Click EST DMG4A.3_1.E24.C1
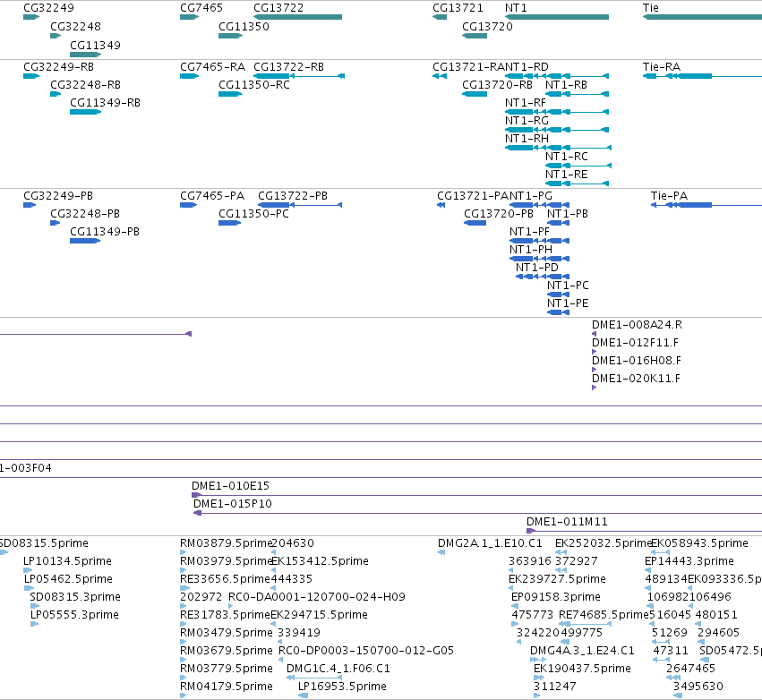Image resolution: width=762 pixels, height=700 pixels. (x=582, y=651)
